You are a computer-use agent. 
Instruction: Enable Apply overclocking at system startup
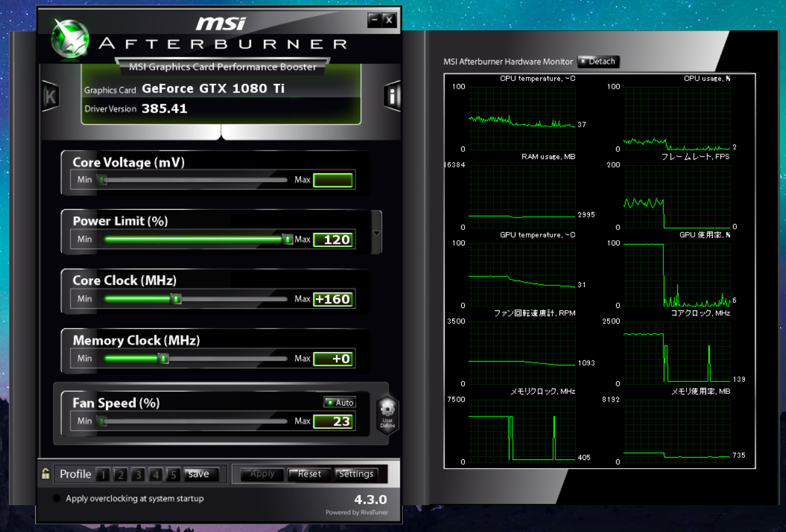(x=57, y=499)
